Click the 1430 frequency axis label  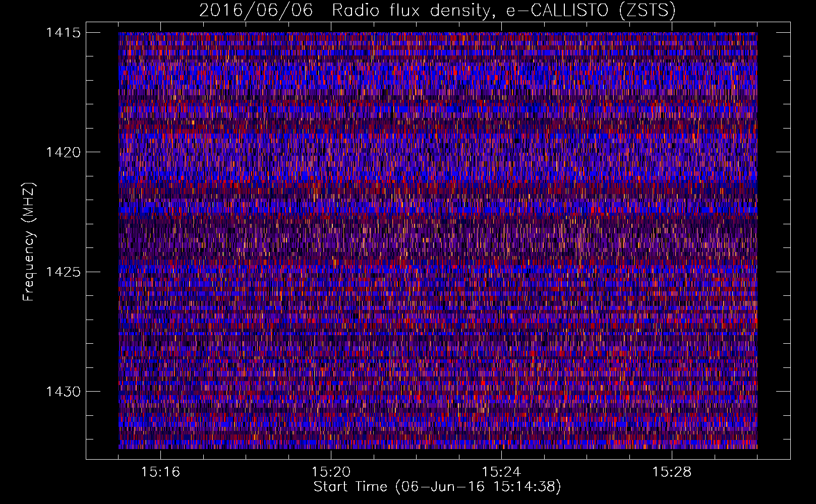click(63, 392)
